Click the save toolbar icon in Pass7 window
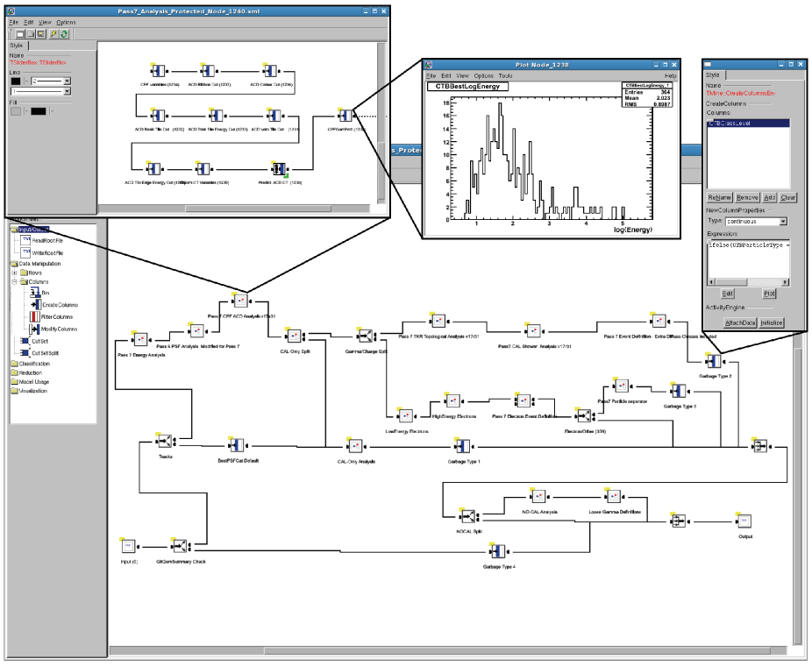The width and height of the screenshot is (812, 666). pos(41,34)
